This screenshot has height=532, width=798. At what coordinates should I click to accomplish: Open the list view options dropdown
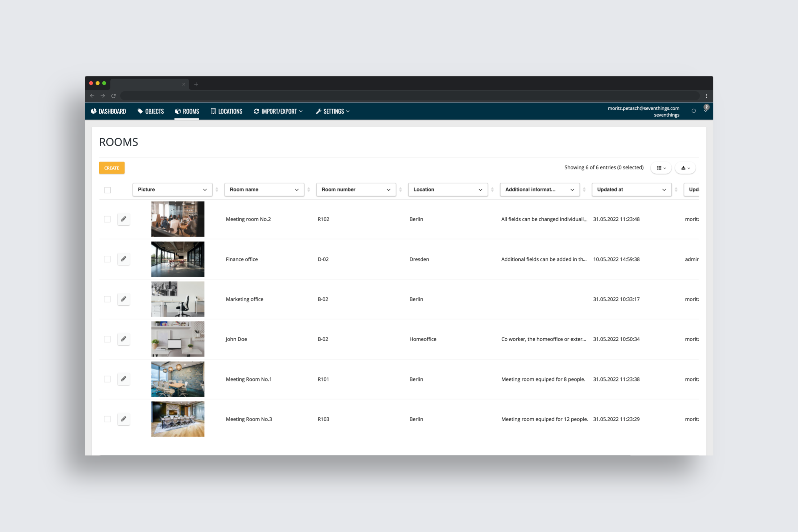tap(661, 168)
